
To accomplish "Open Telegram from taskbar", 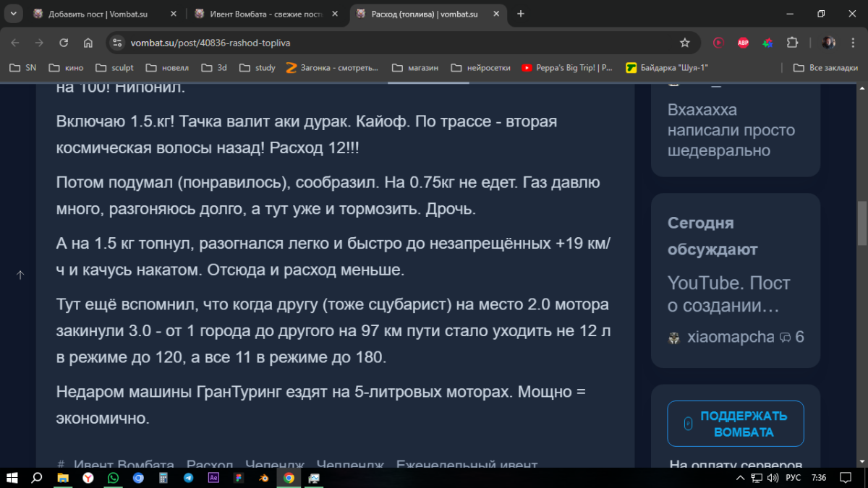I will coord(188,478).
